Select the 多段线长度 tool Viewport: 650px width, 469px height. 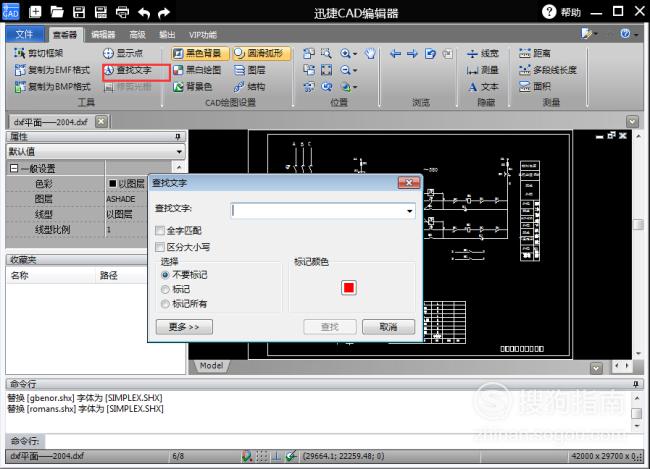tap(548, 70)
